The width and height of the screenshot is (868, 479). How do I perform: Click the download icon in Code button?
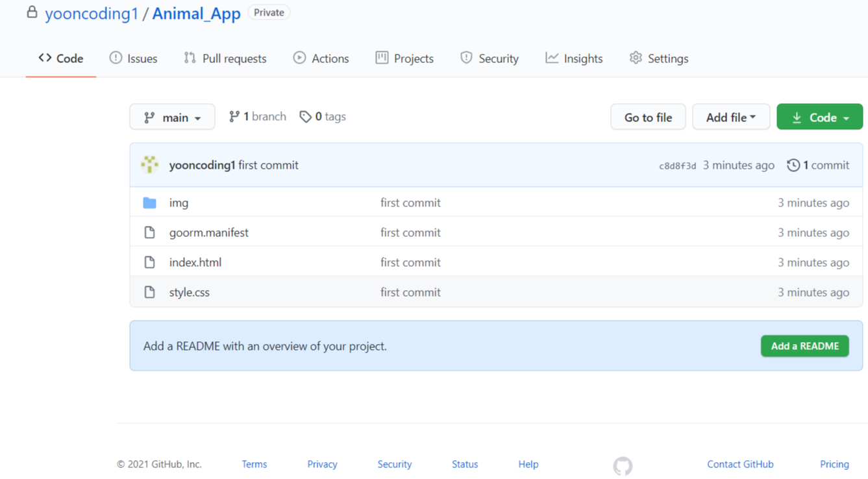coord(797,117)
